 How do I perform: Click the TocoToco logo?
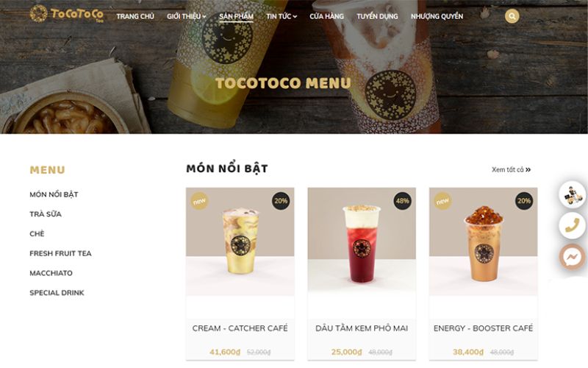66,14
